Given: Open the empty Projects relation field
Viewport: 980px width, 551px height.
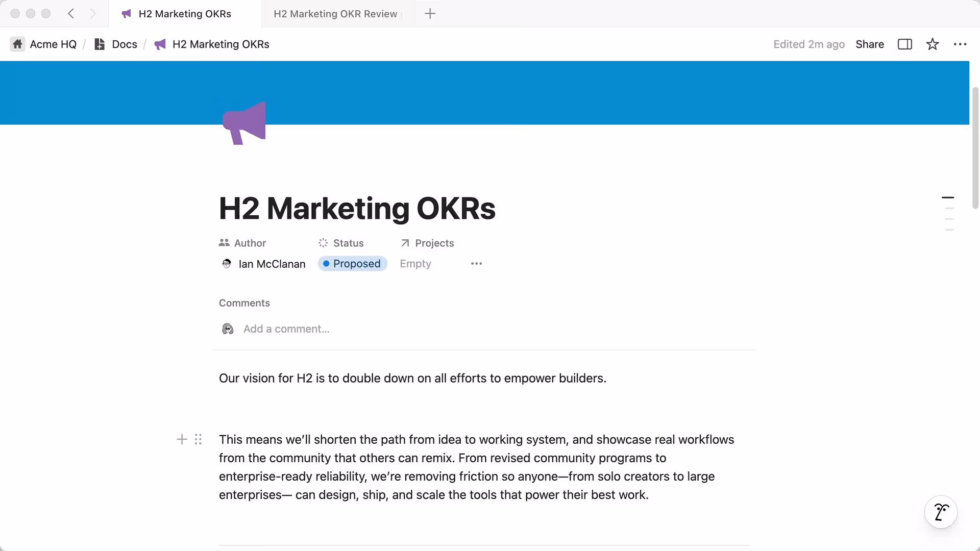Looking at the screenshot, I should pyautogui.click(x=415, y=264).
